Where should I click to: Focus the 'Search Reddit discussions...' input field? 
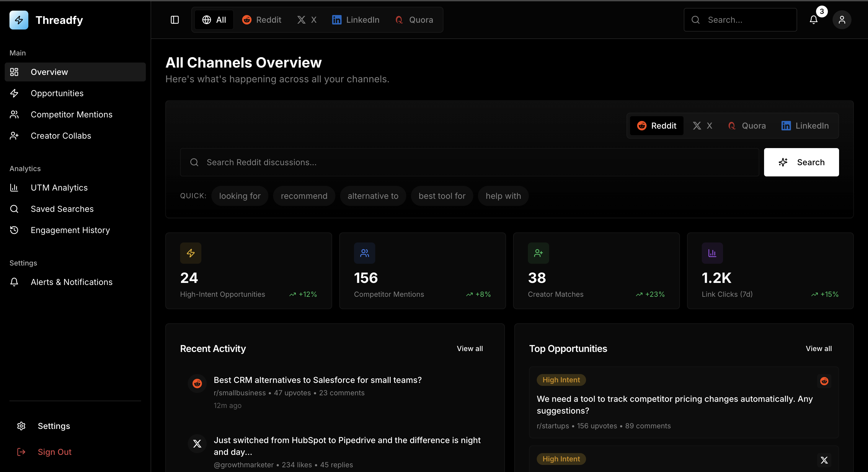[x=469, y=162]
